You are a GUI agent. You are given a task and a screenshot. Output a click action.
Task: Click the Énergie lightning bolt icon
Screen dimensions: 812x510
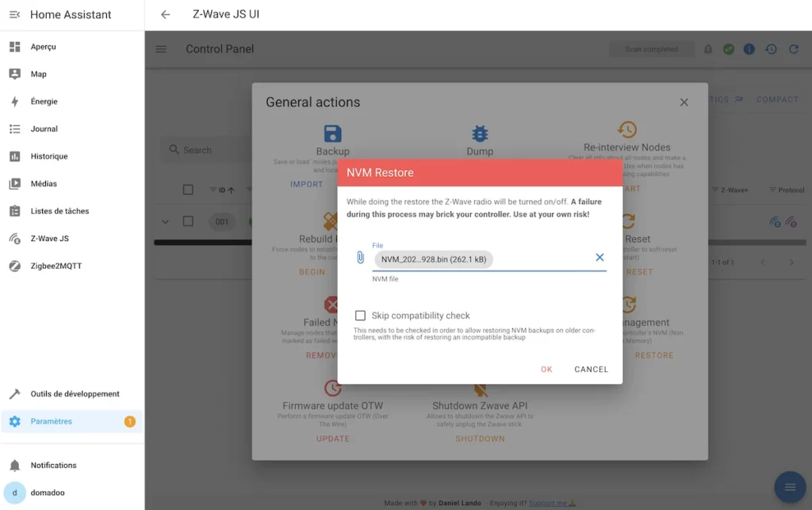(14, 102)
